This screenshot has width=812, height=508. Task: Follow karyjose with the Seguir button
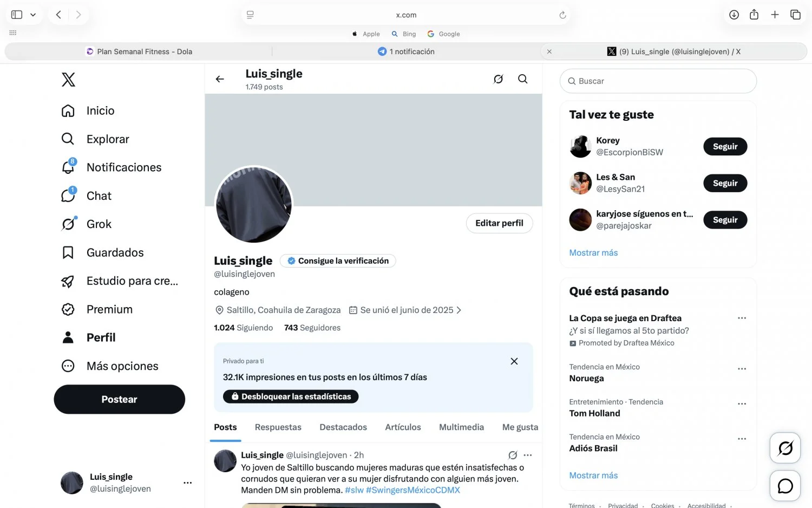[725, 220]
